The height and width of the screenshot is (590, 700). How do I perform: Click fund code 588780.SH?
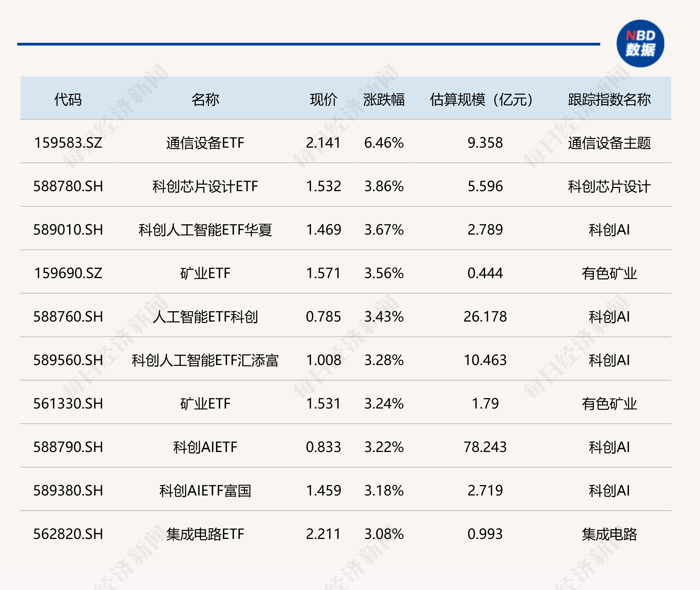point(68,186)
